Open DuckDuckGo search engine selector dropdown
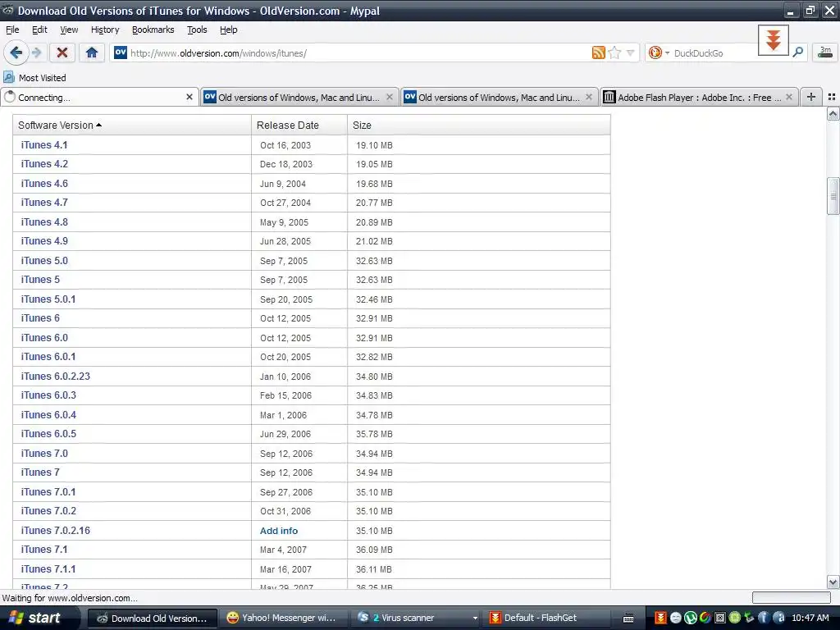Image resolution: width=840 pixels, height=630 pixels. click(x=659, y=52)
